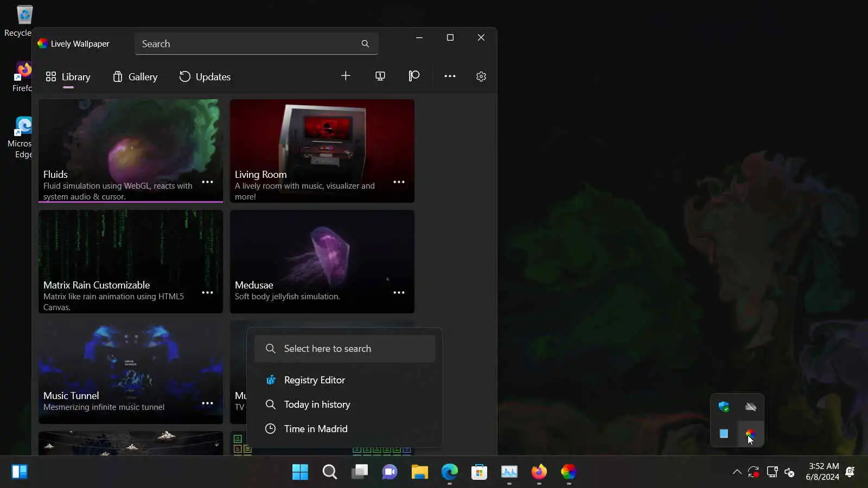Image resolution: width=868 pixels, height=488 pixels.
Task: Open File Explorer from the taskbar
Action: pyautogui.click(x=419, y=472)
